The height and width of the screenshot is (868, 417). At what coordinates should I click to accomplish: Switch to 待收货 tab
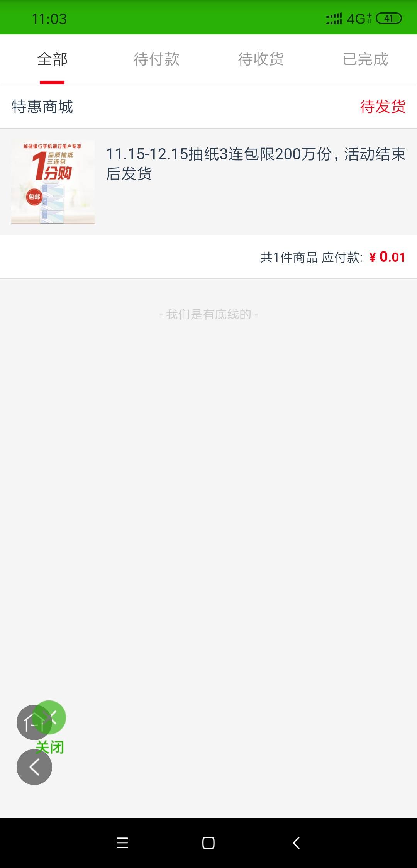pos(261,59)
